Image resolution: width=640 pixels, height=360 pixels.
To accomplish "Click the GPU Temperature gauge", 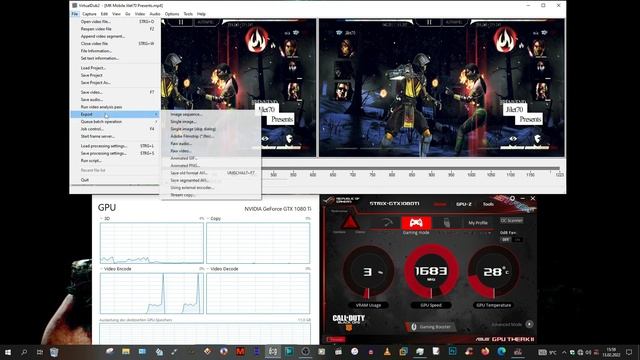I will pos(494,272).
